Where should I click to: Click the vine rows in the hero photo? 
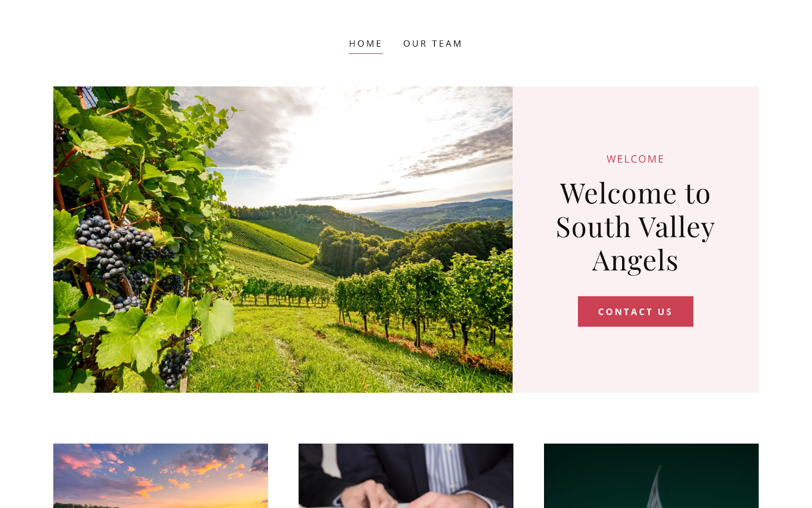tap(421, 300)
